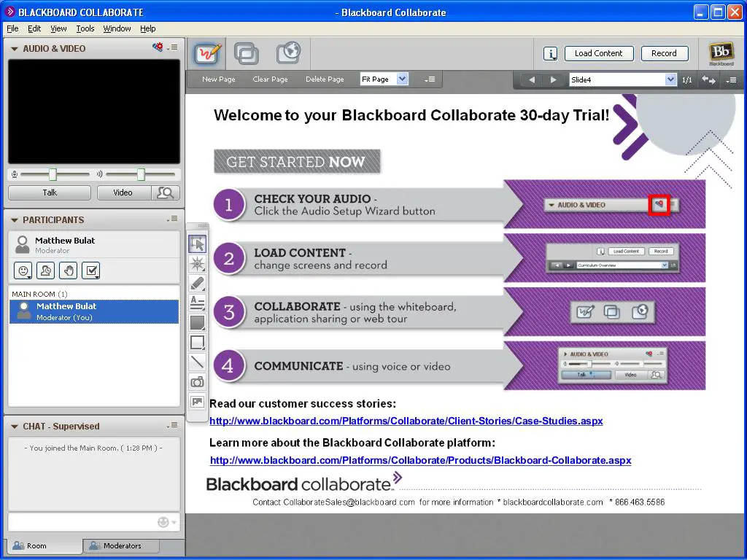Click the Insert Clip Art tool
This screenshot has width=747, height=560.
[197, 402]
